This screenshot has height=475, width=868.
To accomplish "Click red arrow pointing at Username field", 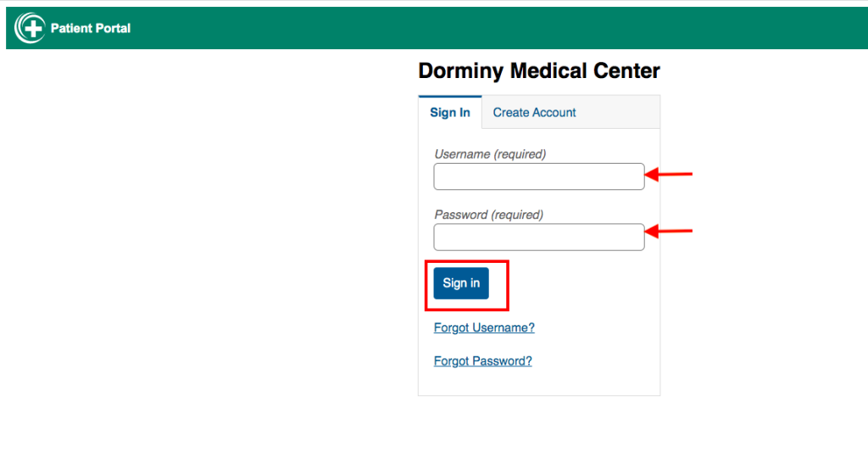I will coord(670,176).
